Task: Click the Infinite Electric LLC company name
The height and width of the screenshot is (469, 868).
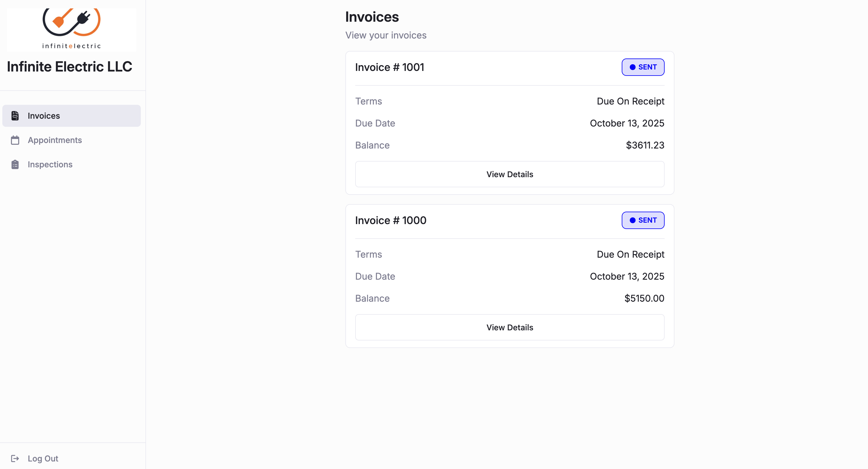Action: [x=70, y=67]
